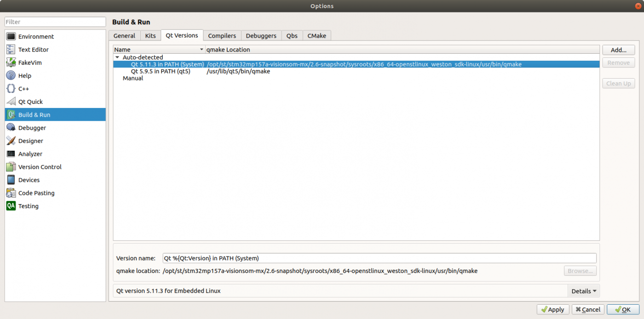The image size is (644, 319).
Task: Open the Designer category icon
Action: [x=11, y=141]
